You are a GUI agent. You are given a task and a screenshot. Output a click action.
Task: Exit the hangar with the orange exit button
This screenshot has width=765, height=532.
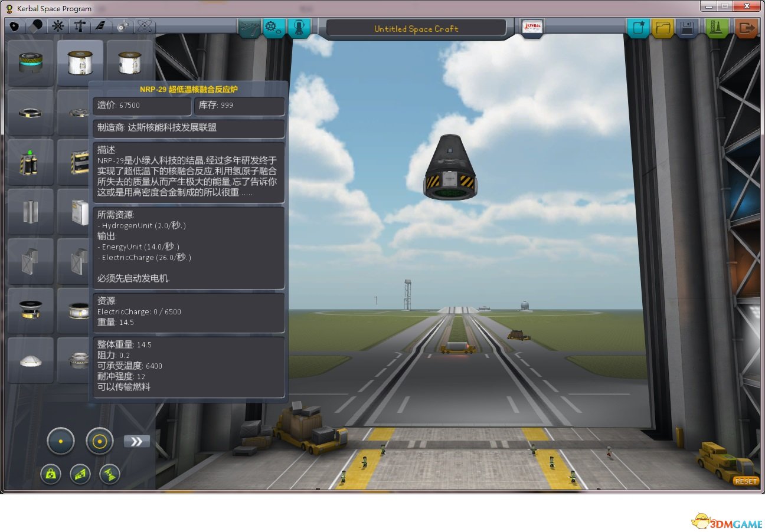pos(746,28)
